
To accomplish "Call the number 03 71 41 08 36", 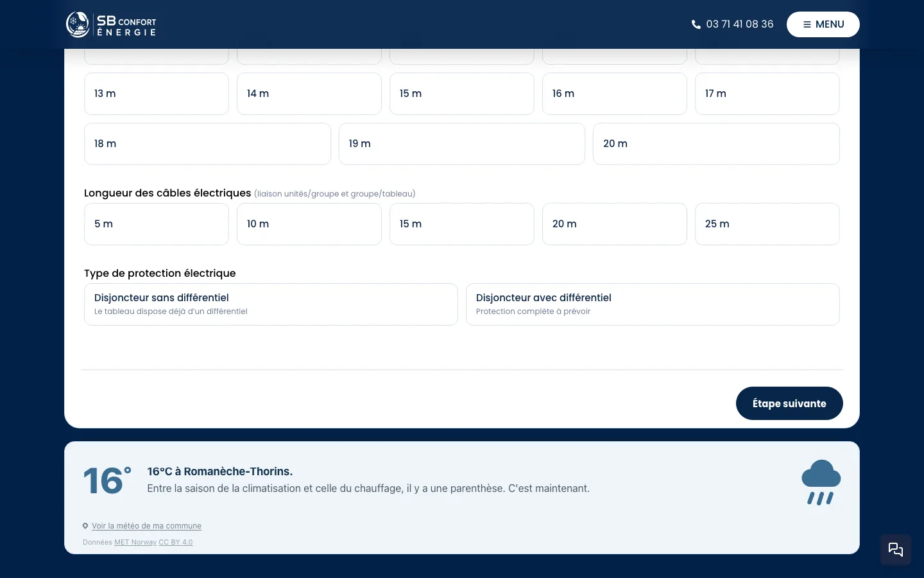I will (x=739, y=24).
